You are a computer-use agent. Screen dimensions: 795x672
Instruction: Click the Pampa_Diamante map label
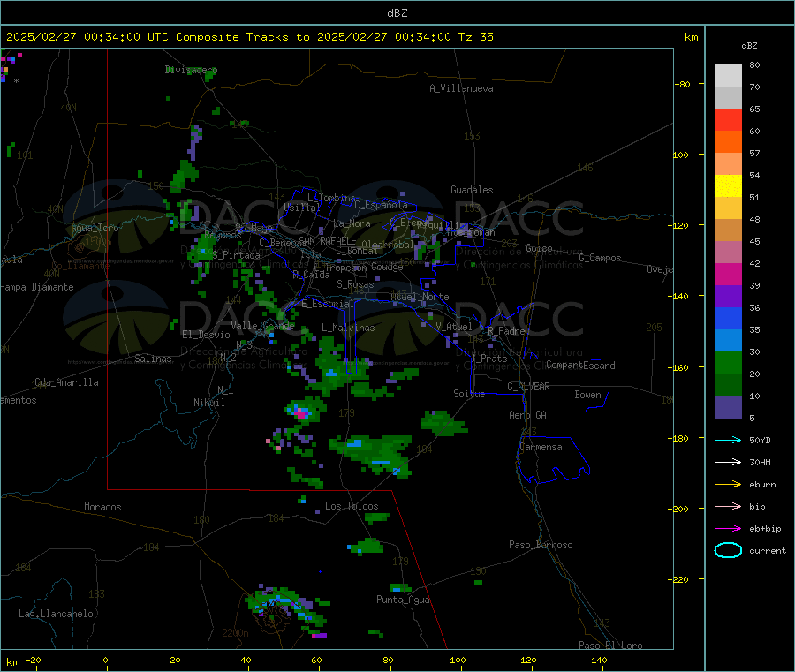(x=36, y=287)
